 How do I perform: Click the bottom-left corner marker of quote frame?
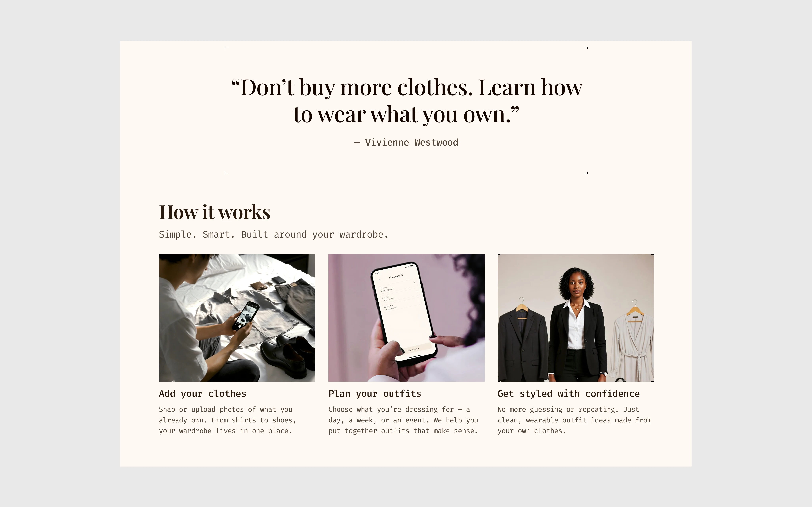[x=226, y=173]
